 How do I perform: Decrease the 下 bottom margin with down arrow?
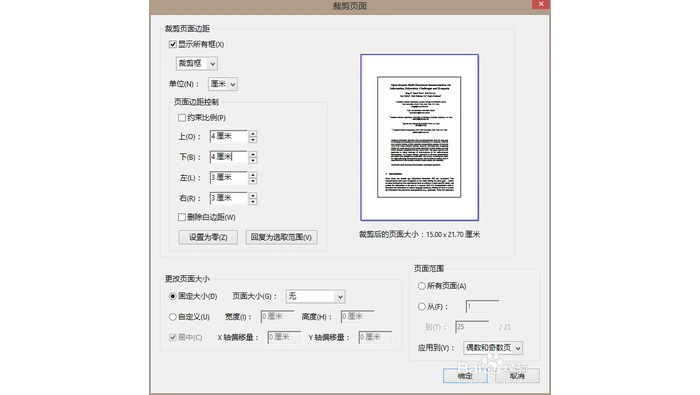[253, 160]
